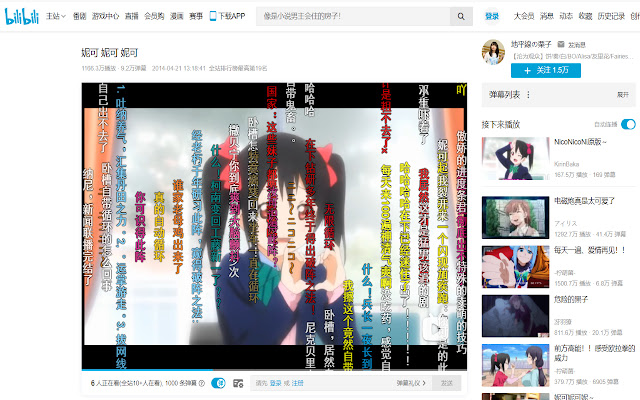Open 弹幕礼仪 chevron link
Viewport: 640px width, 400px height.
(x=411, y=383)
